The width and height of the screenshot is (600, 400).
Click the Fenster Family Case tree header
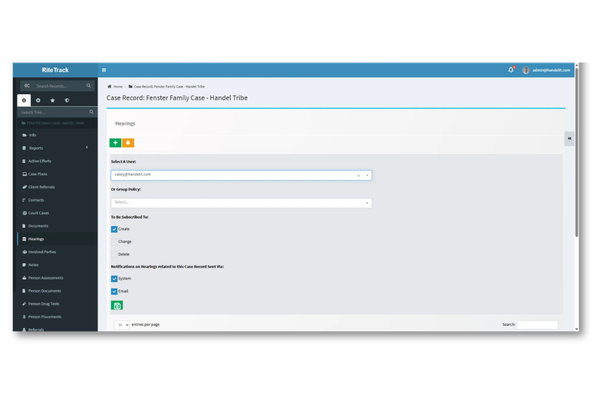[57, 123]
